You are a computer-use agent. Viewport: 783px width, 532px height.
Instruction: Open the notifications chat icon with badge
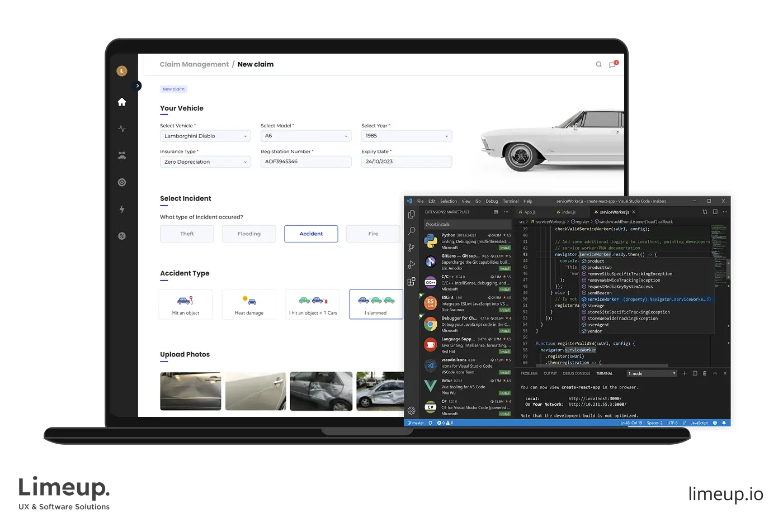(x=612, y=65)
